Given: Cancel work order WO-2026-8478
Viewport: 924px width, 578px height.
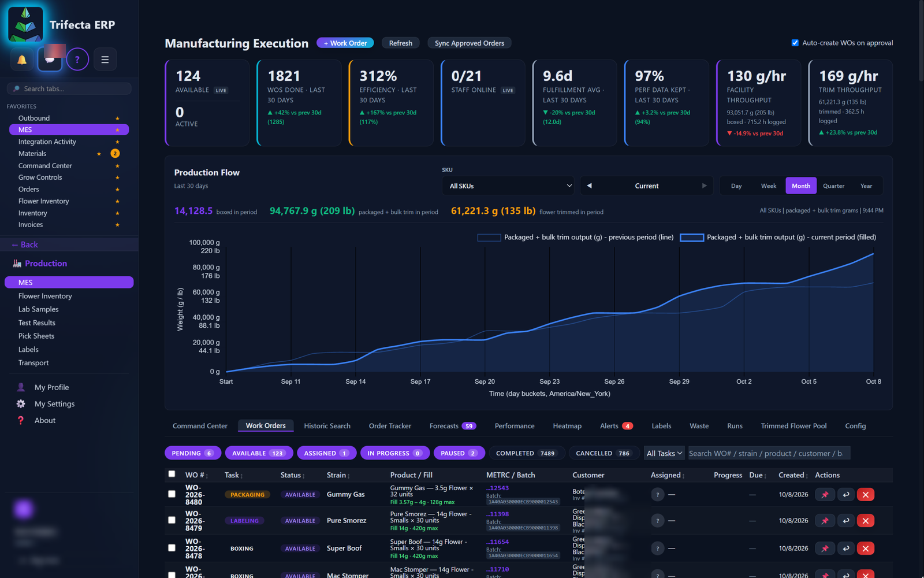Looking at the screenshot, I should pyautogui.click(x=866, y=549).
